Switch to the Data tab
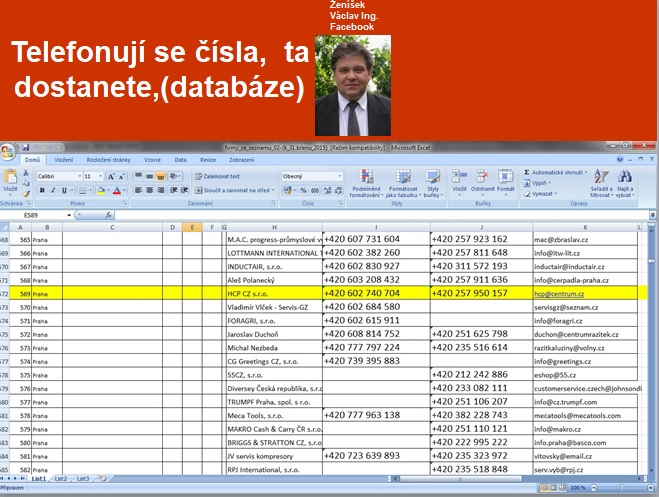Viewport: 659px width, 497px height. pyautogui.click(x=180, y=160)
